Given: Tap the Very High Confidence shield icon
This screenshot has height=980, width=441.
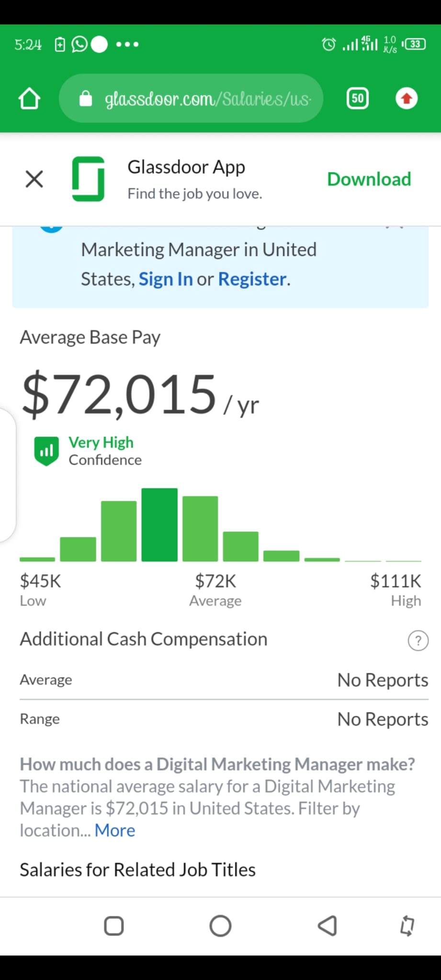Looking at the screenshot, I should [x=46, y=451].
